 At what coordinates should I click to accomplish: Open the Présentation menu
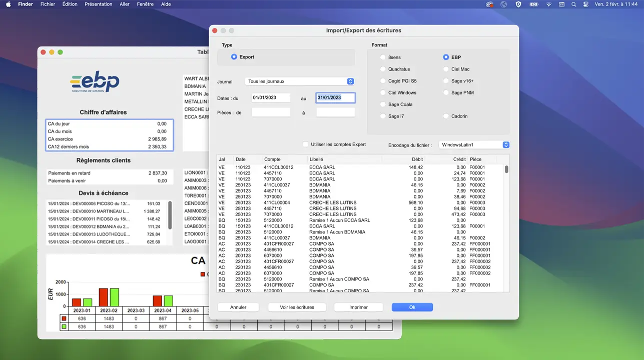click(98, 4)
